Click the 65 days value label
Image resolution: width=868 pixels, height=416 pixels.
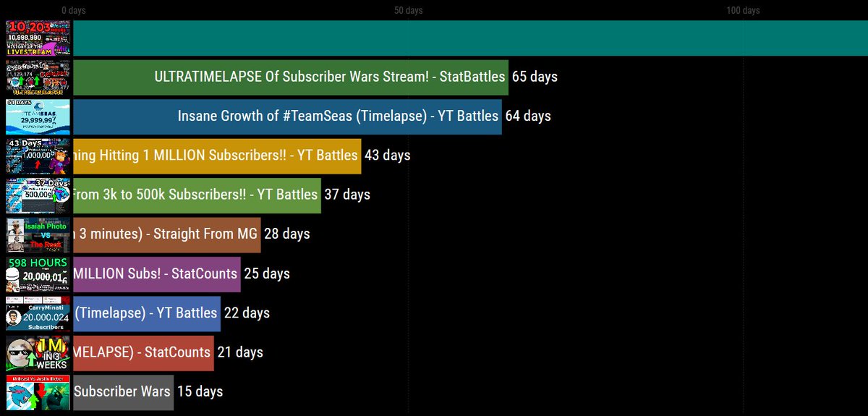535,77
